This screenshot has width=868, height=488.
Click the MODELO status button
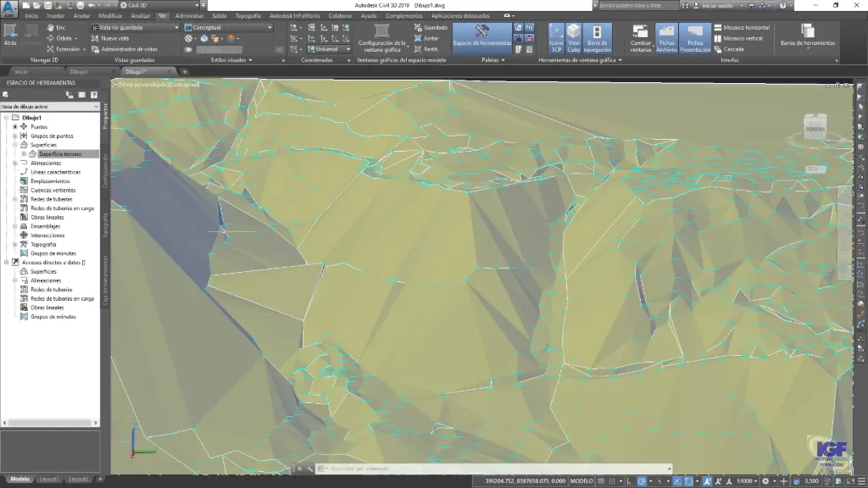581,481
